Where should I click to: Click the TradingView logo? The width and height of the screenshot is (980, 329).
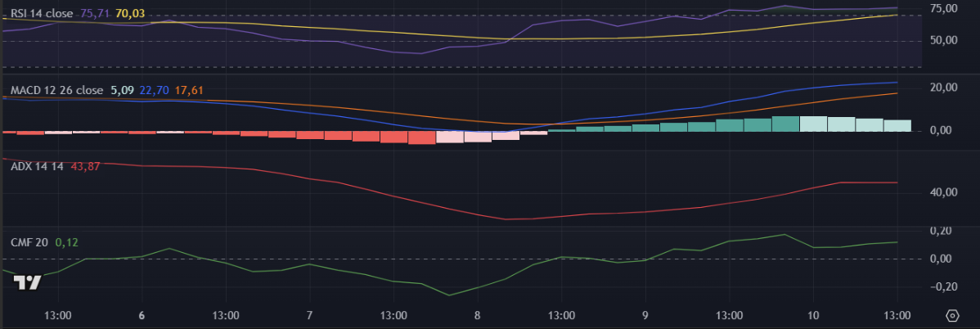click(x=28, y=282)
